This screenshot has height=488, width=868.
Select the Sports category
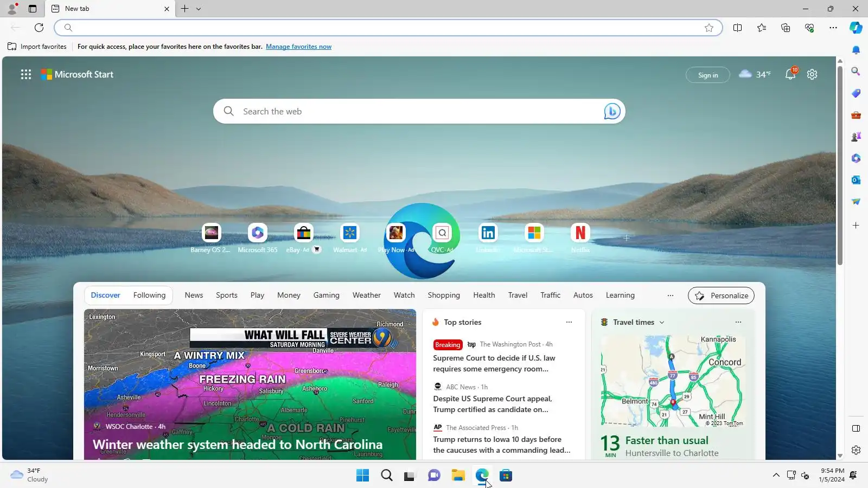click(227, 296)
